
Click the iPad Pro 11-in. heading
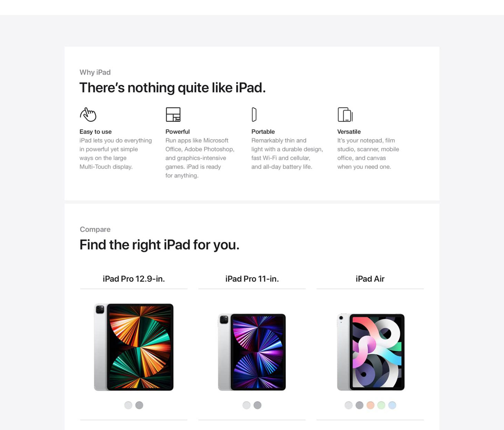[252, 279]
